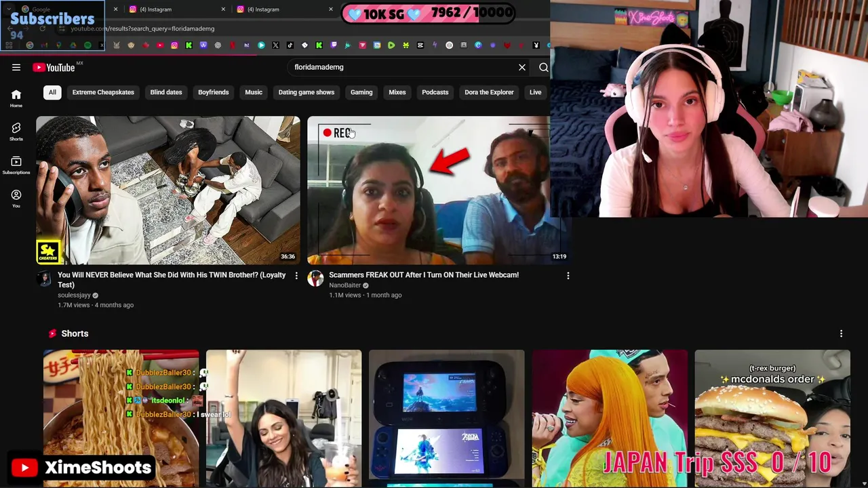Click the soulessjayy channel avatar
This screenshot has height=488, width=868.
[x=44, y=279]
